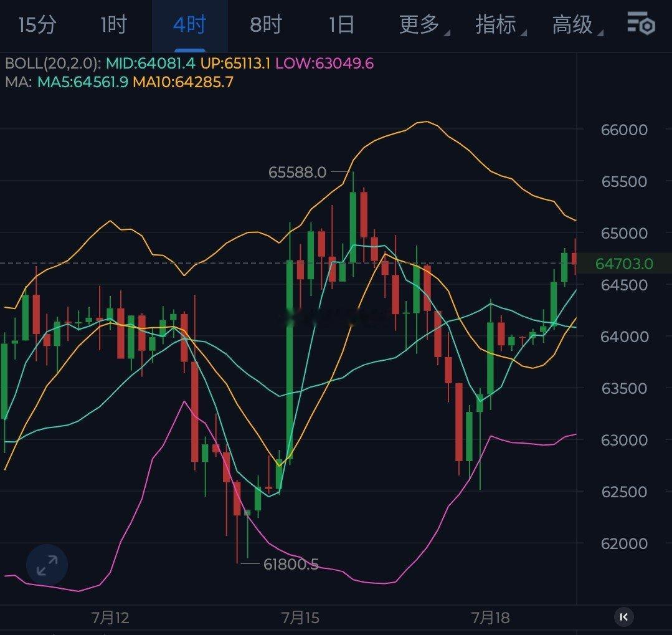Tap the MA5:64561.9 readout

click(x=83, y=82)
